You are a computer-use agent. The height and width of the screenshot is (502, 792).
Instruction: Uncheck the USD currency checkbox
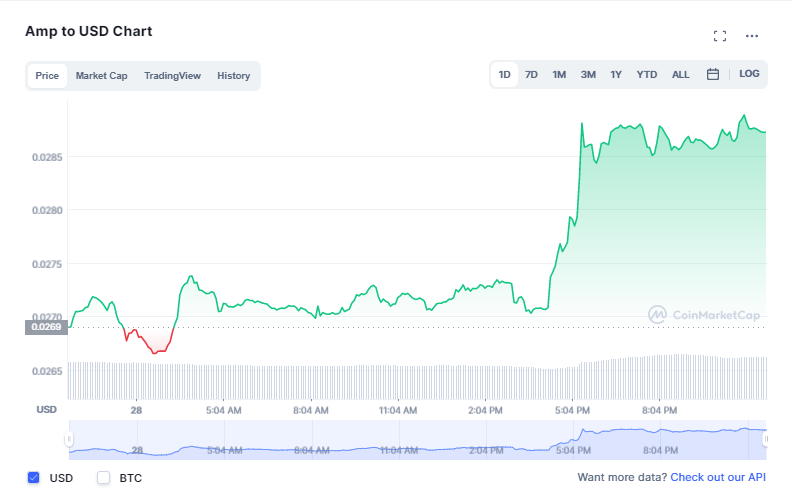coord(33,477)
